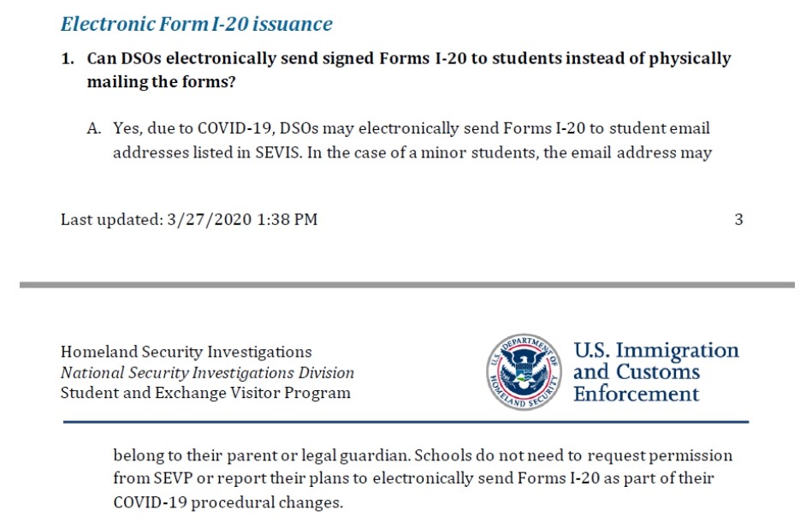Click the line starting "from SEVP or report"

tap(413, 479)
